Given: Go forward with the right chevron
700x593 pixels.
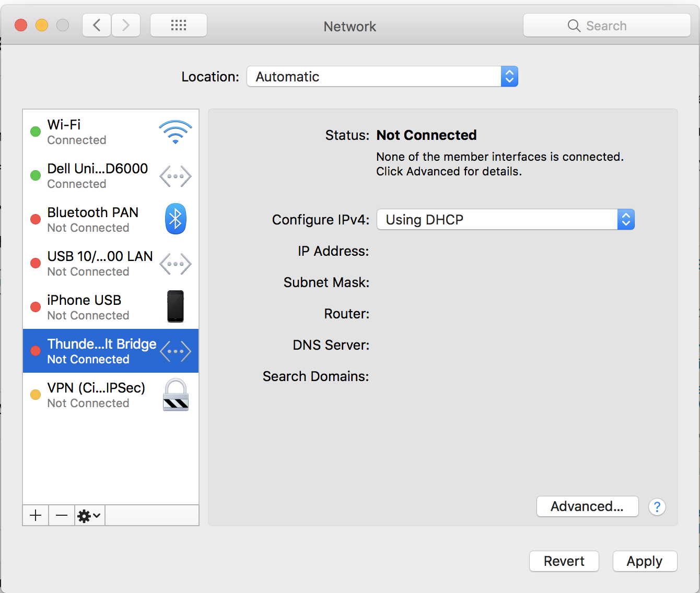Looking at the screenshot, I should (126, 25).
